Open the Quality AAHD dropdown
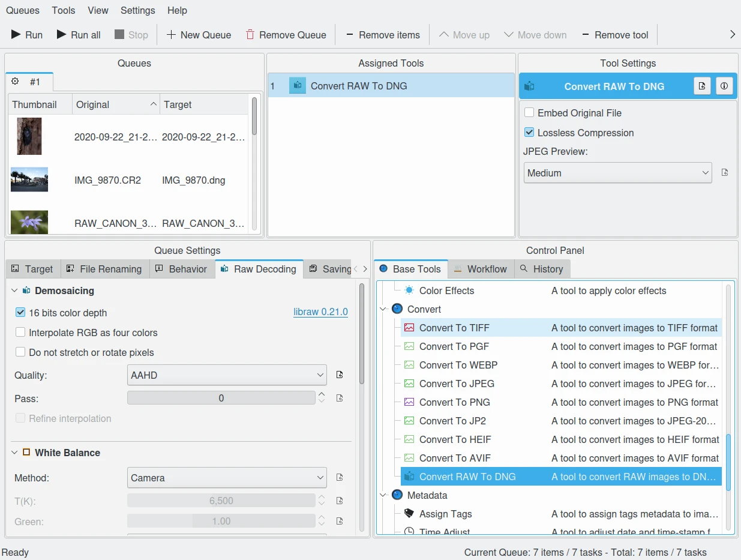 point(227,375)
